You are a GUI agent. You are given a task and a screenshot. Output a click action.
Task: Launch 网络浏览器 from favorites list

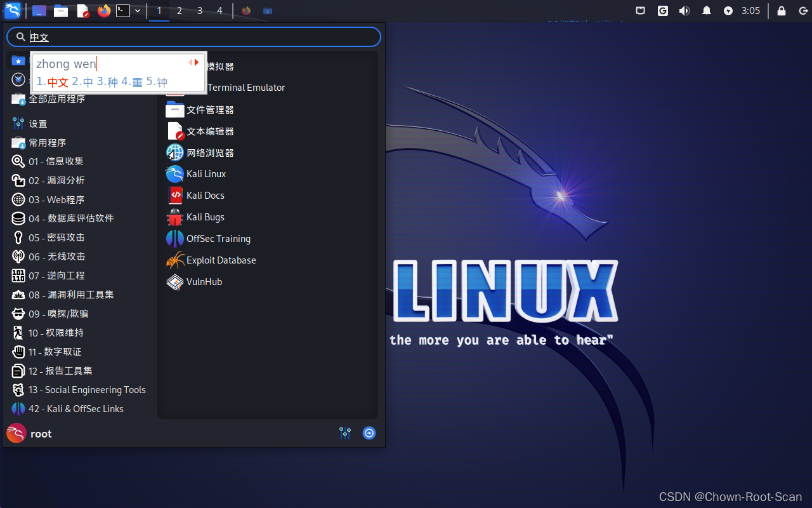(x=268, y=153)
